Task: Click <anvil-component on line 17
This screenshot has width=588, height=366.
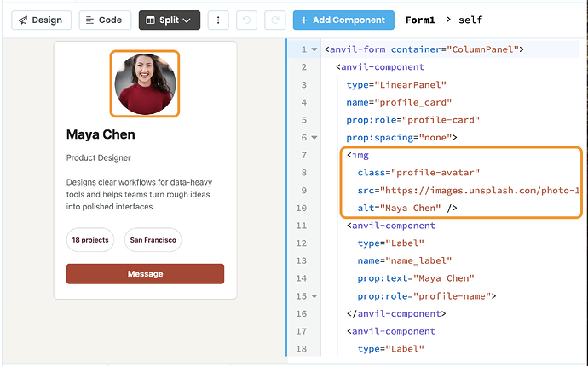Action: point(391,331)
